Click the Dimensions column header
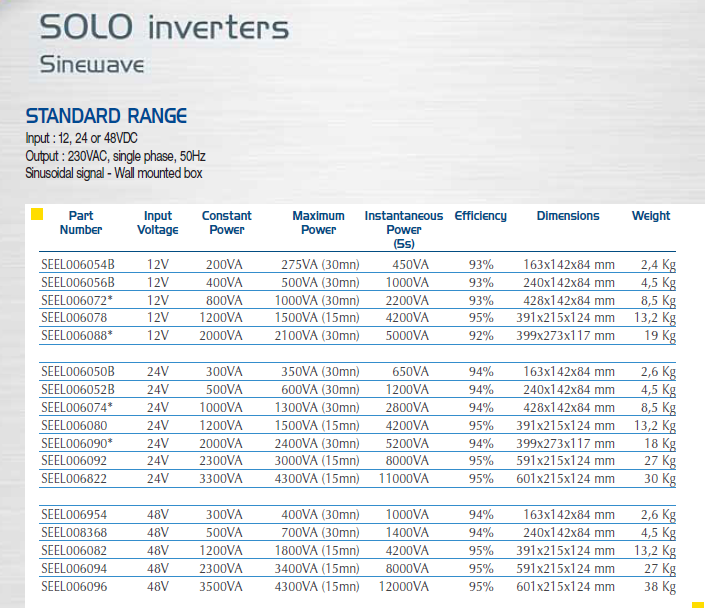Image resolution: width=705 pixels, height=608 pixels. [x=568, y=216]
